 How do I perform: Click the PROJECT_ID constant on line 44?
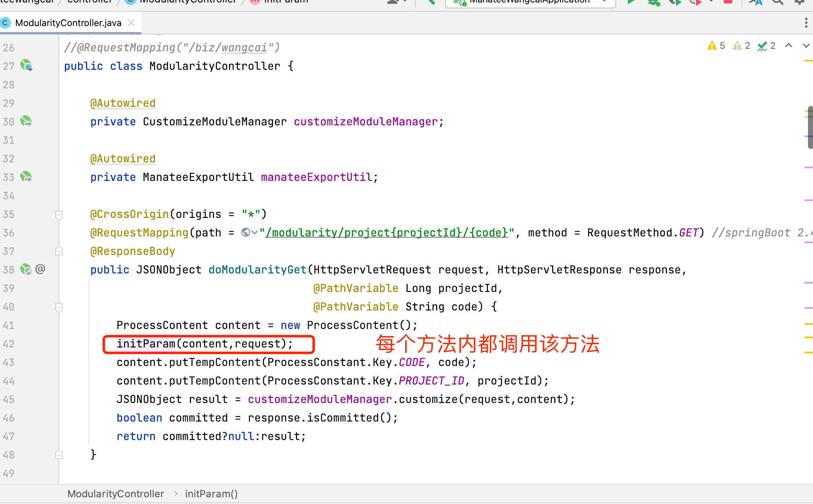[x=431, y=381]
